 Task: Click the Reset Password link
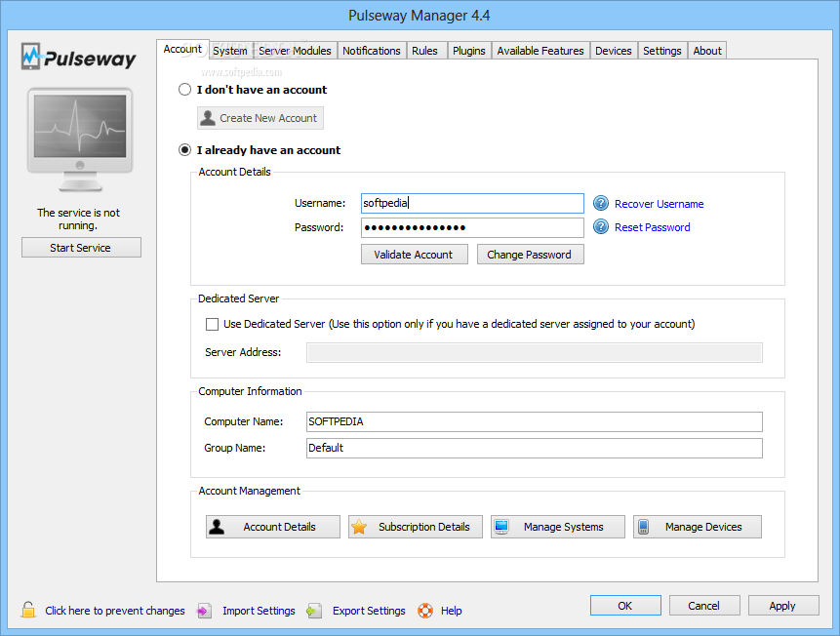click(652, 227)
